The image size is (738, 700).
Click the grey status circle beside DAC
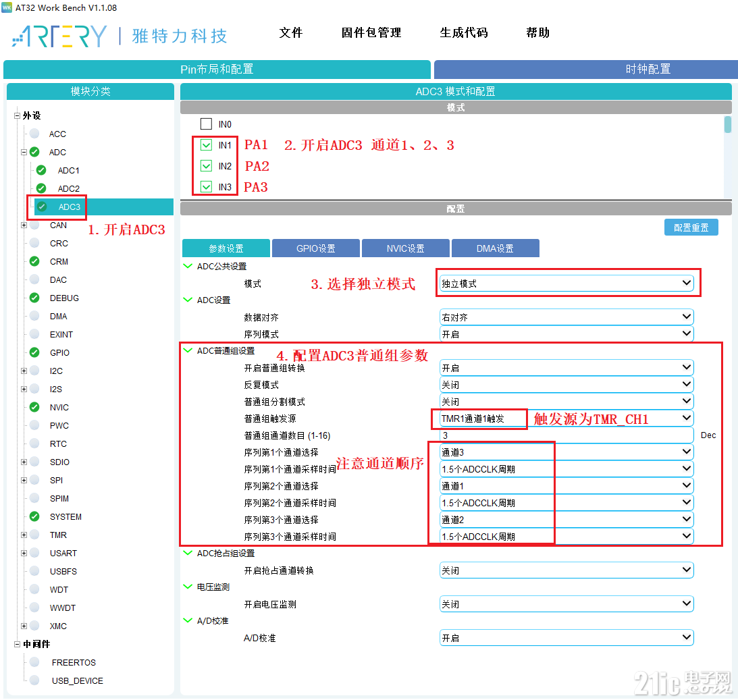[x=34, y=279]
